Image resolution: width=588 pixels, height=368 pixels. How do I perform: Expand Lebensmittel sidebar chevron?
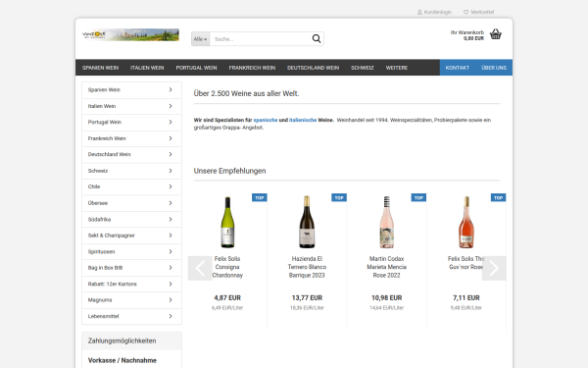click(171, 316)
